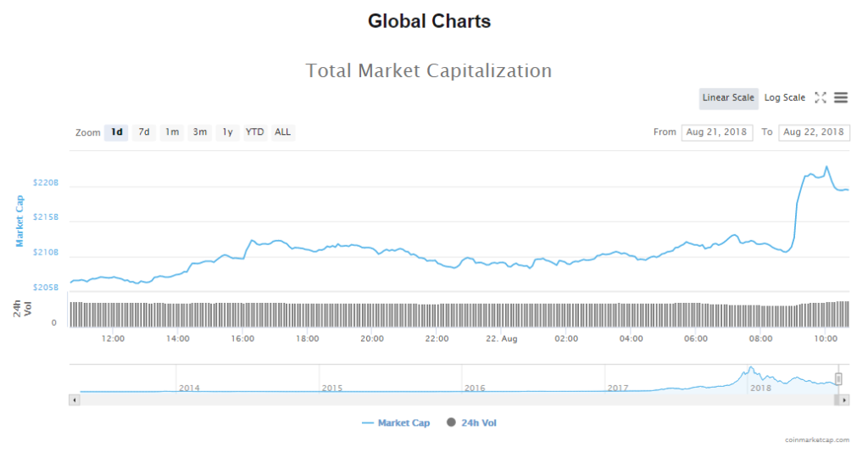Click the From date field

pos(717,132)
